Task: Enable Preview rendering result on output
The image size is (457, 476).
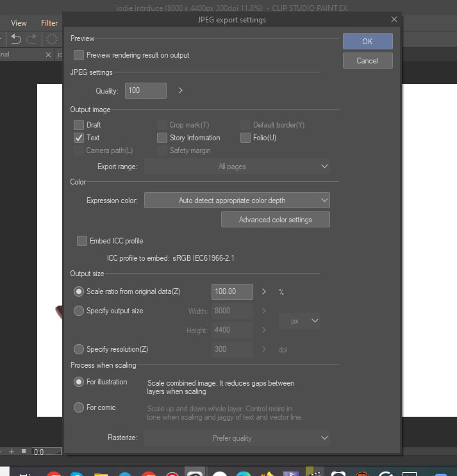Action: click(x=79, y=55)
